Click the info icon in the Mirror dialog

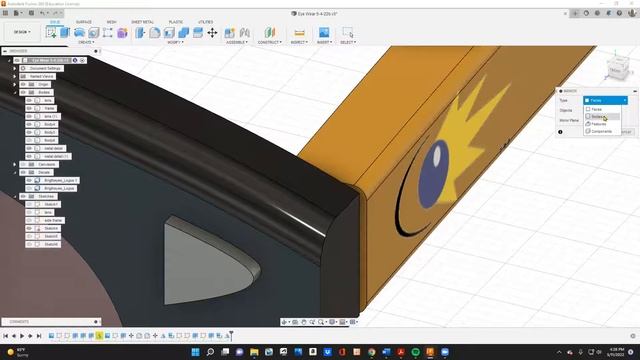pos(560,132)
